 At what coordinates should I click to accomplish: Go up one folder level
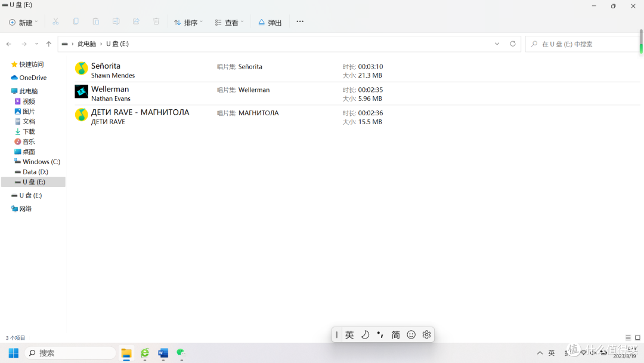(x=49, y=44)
